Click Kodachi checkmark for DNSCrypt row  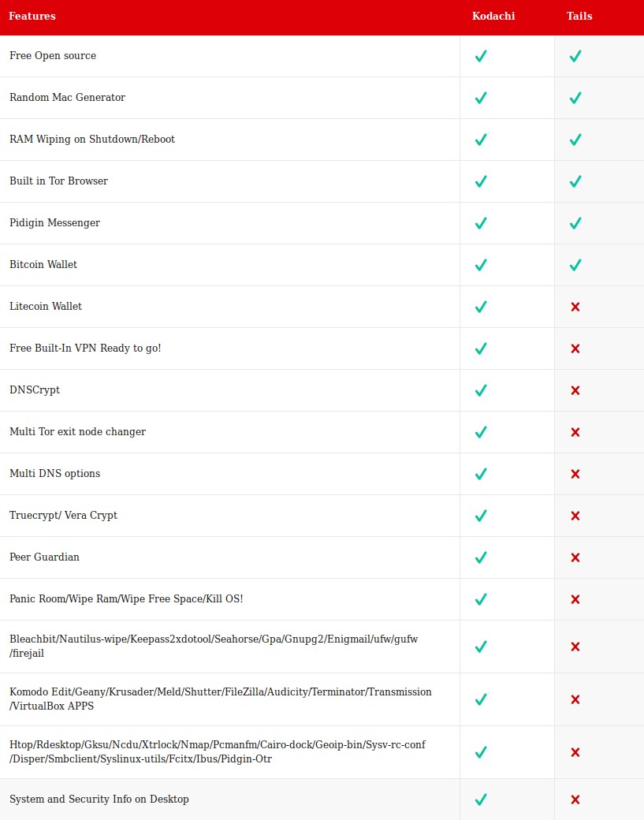(481, 390)
